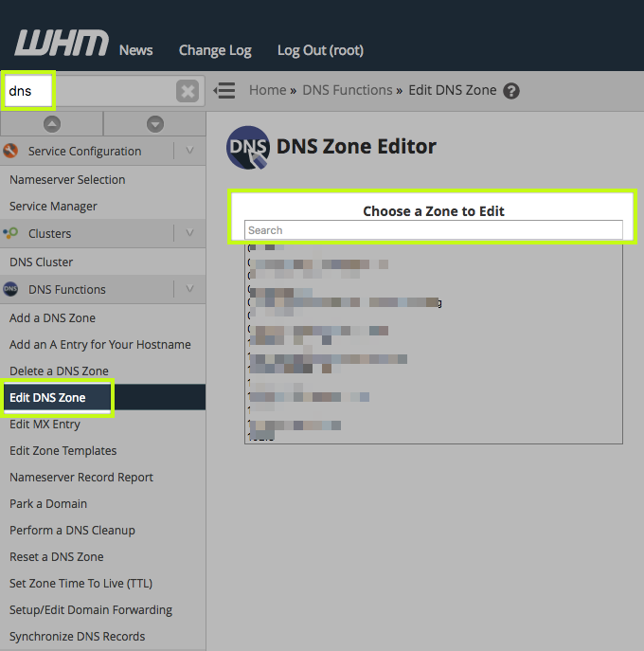
Task: Click the zone Search input field
Action: [x=434, y=230]
